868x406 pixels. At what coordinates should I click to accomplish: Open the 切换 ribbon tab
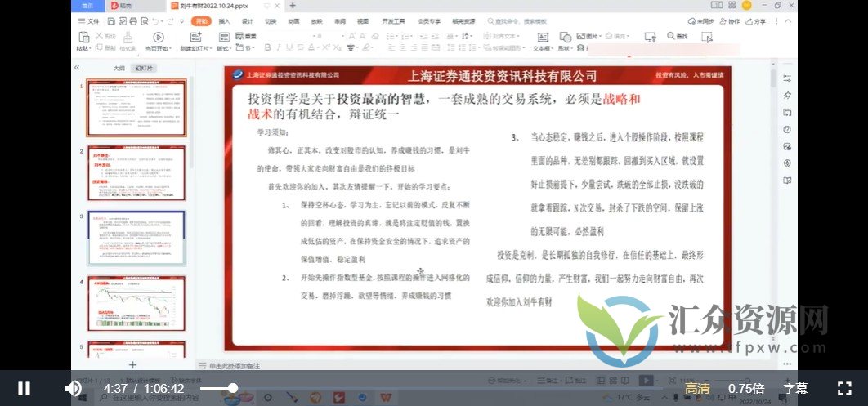click(x=271, y=21)
